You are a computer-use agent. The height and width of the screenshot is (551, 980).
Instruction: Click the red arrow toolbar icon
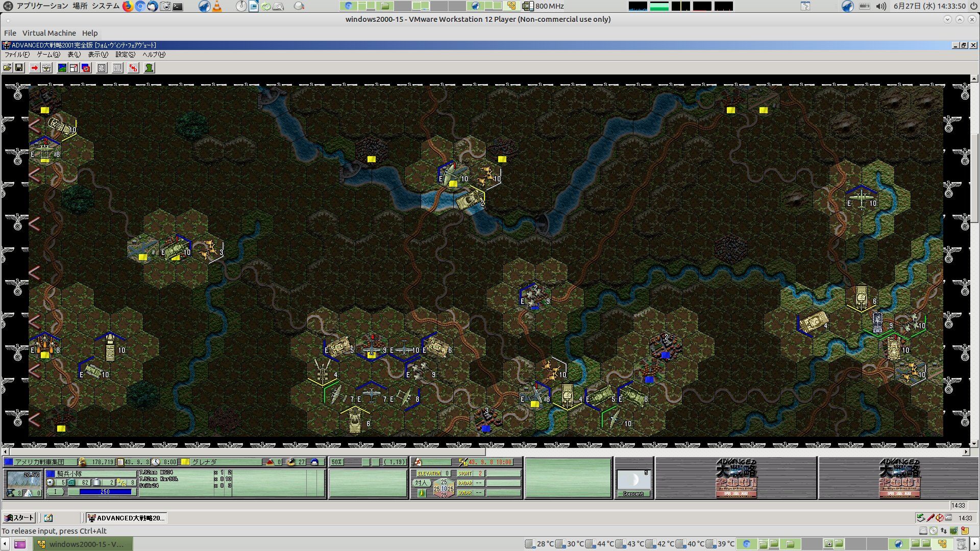pyautogui.click(x=34, y=68)
